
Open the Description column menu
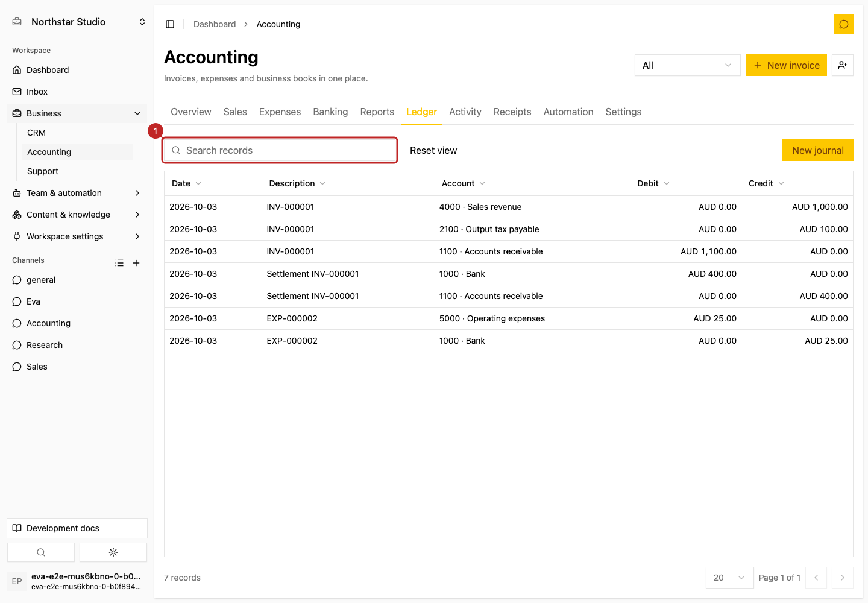(297, 183)
